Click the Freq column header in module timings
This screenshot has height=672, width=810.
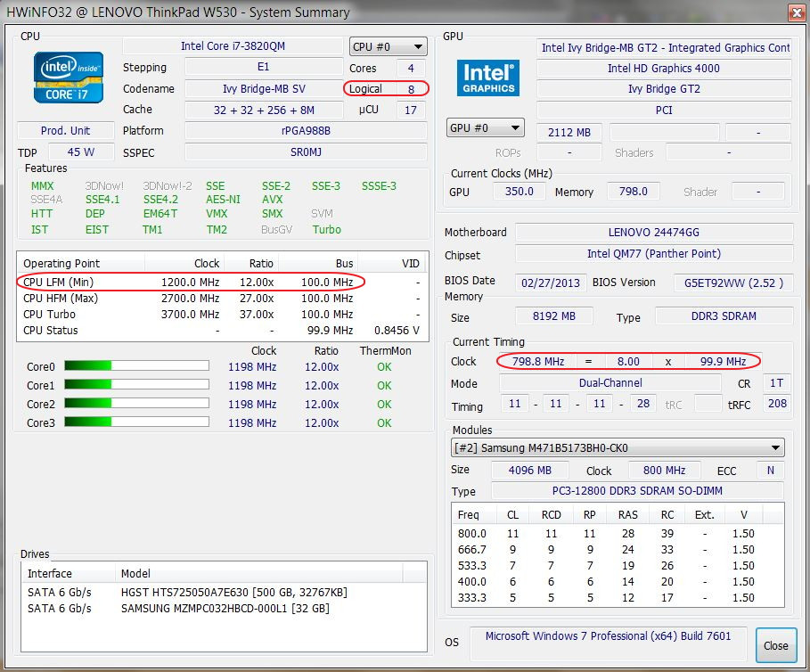pyautogui.click(x=474, y=515)
